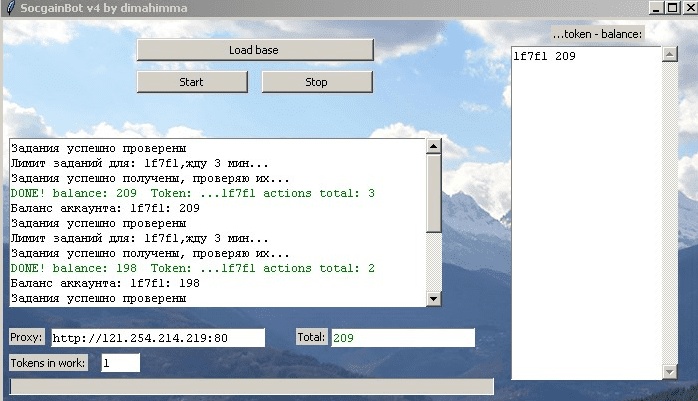
Task: Click the progress bar at the bottom
Action: click(251, 387)
